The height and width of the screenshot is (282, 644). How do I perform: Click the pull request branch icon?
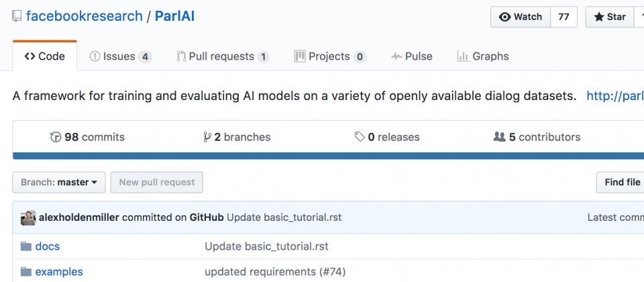pyautogui.click(x=181, y=56)
